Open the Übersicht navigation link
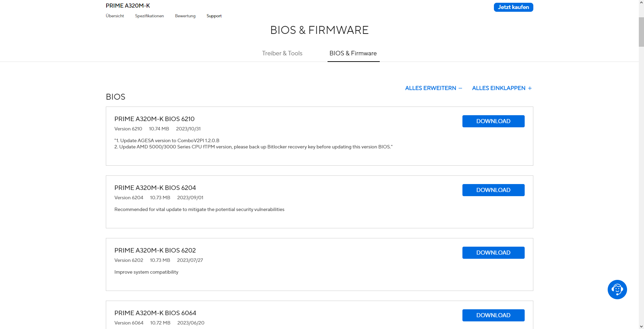Screen dimensions: 644x329 tap(115, 16)
